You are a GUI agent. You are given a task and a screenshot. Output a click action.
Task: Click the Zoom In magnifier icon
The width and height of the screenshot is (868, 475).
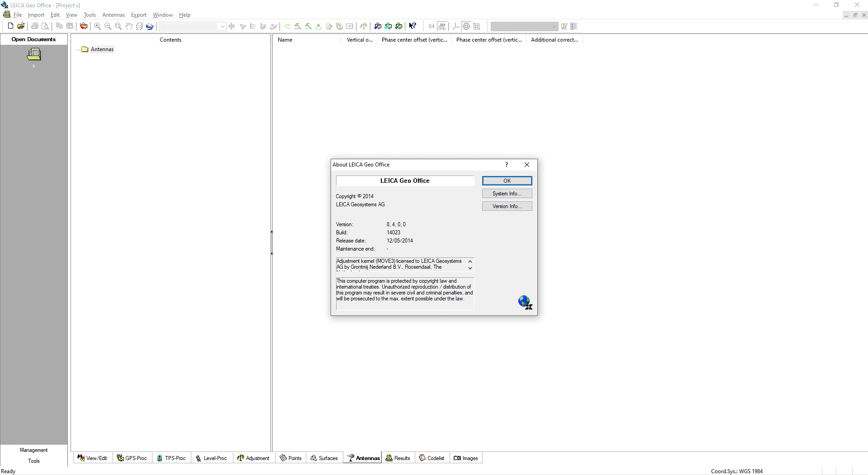coord(97,26)
